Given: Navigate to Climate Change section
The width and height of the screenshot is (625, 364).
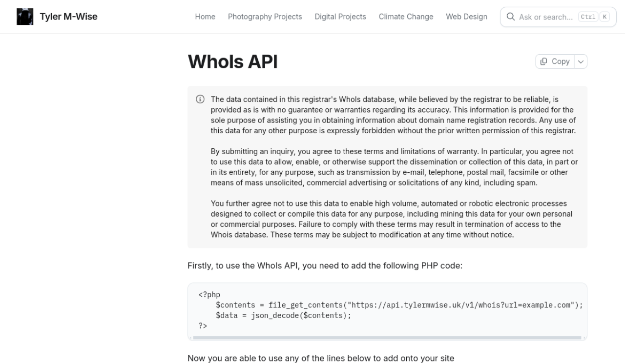Looking at the screenshot, I should click(406, 17).
